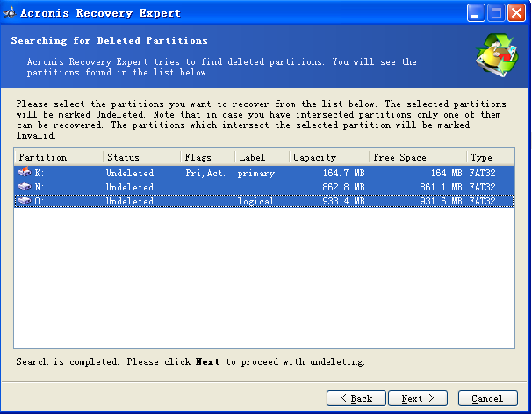Click the Undeleted status of N: row
The image size is (532, 415).
(130, 187)
